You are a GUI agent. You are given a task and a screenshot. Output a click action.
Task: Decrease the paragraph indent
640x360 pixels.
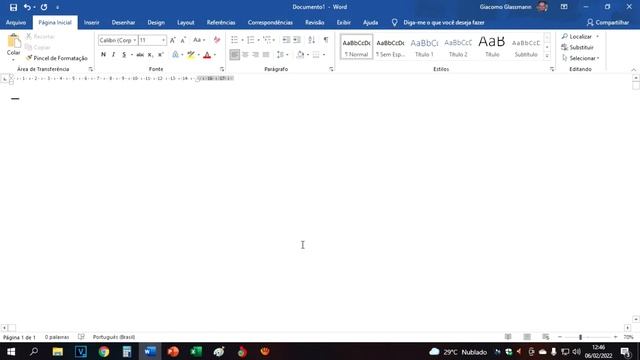pyautogui.click(x=286, y=40)
